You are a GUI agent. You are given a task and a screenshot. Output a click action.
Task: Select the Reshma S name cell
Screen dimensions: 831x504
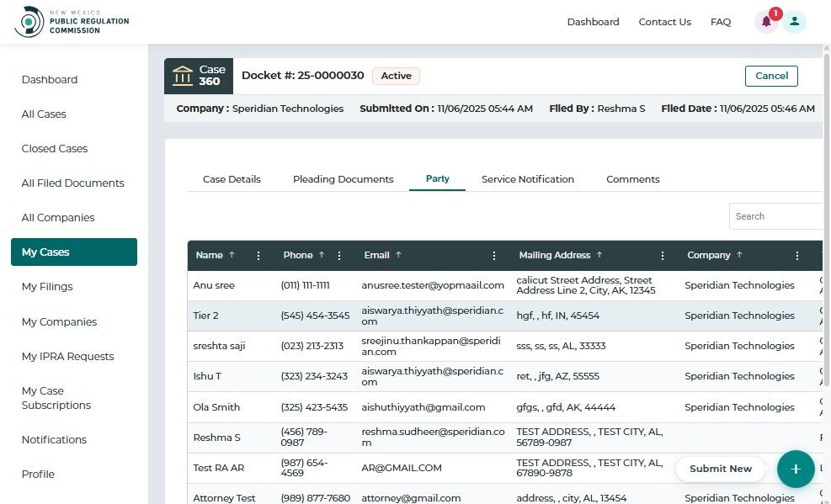tap(216, 438)
